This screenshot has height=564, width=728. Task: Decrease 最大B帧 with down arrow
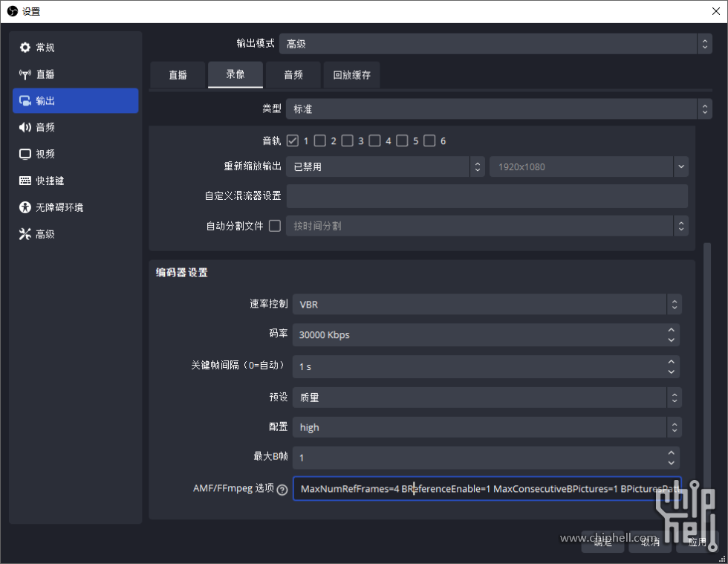coord(672,463)
